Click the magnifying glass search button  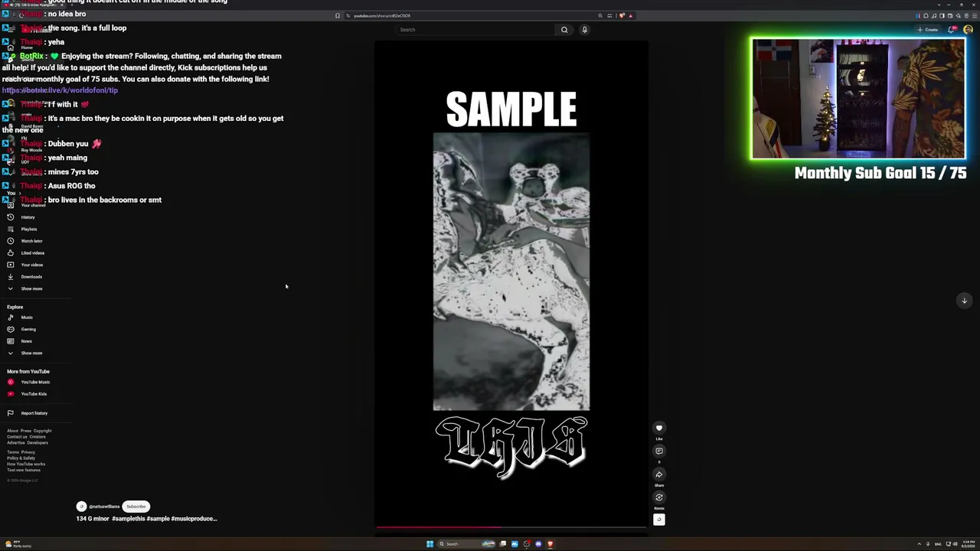coord(564,30)
